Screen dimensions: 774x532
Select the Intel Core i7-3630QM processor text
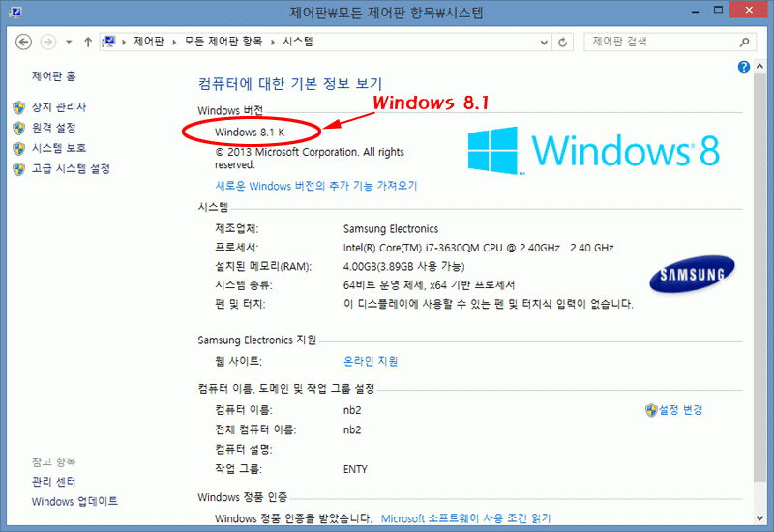(x=478, y=248)
